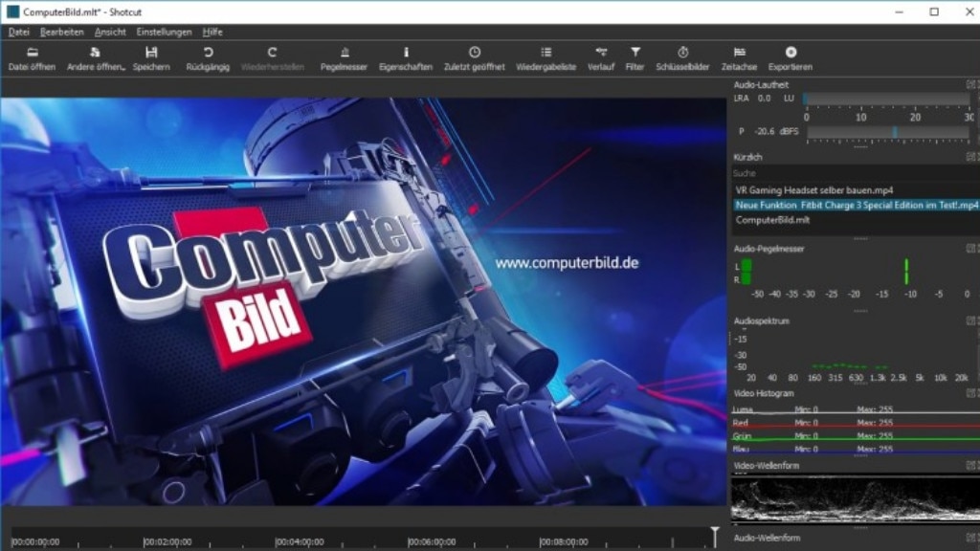Undock the Video-Wellenform panel
This screenshot has width=980, height=551.
pyautogui.click(x=970, y=466)
